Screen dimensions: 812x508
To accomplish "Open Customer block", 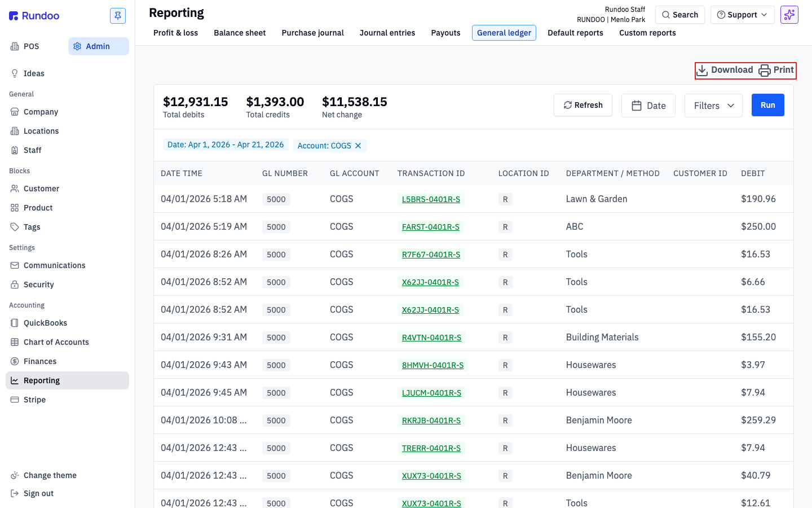I will click(67, 189).
